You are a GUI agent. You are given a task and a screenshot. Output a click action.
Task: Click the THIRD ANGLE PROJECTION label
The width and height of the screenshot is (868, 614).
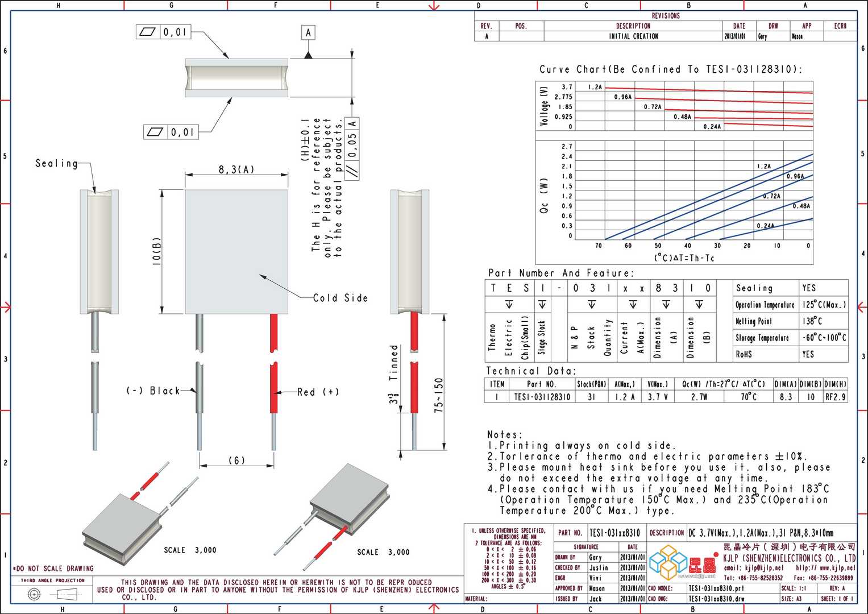click(x=52, y=580)
